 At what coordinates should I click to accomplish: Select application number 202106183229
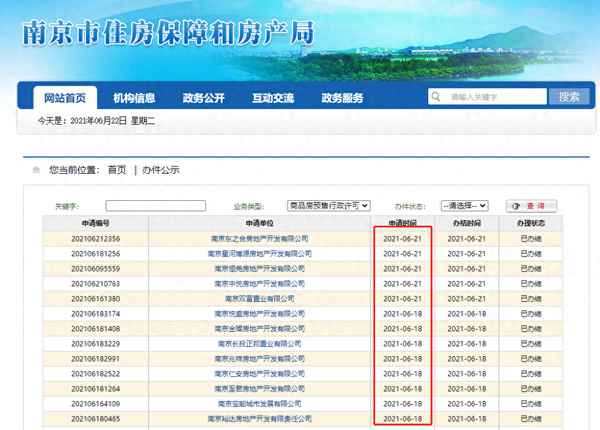[x=96, y=344]
